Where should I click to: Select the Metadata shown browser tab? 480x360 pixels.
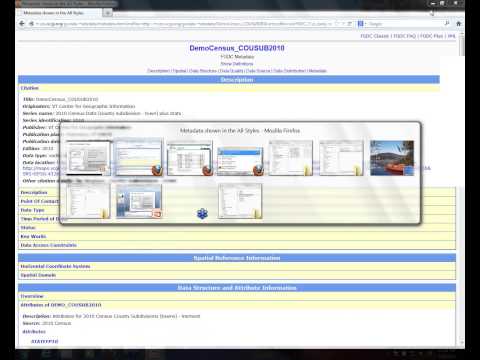tap(59, 13)
